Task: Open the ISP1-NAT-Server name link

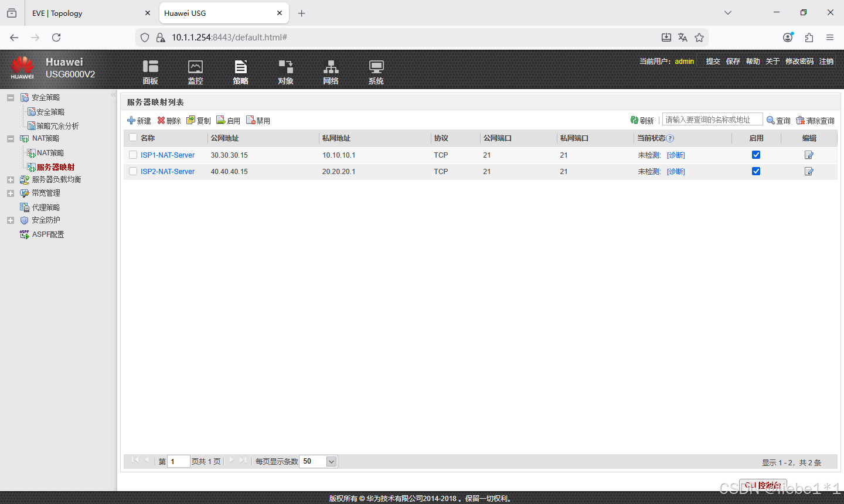Action: coord(168,155)
